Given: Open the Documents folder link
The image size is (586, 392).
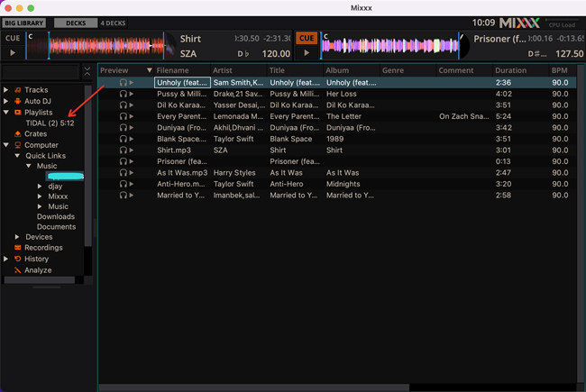Looking at the screenshot, I should tap(56, 227).
